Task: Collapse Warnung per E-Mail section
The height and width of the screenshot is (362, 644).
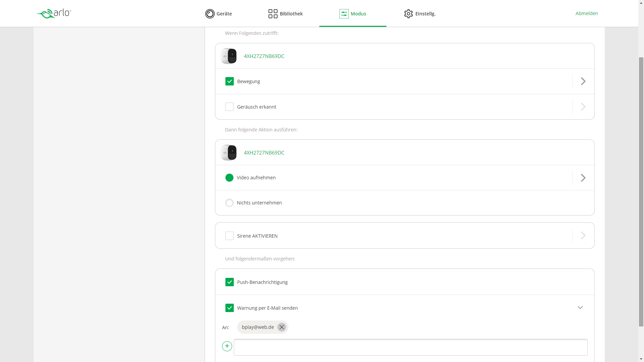Action: 580,308
